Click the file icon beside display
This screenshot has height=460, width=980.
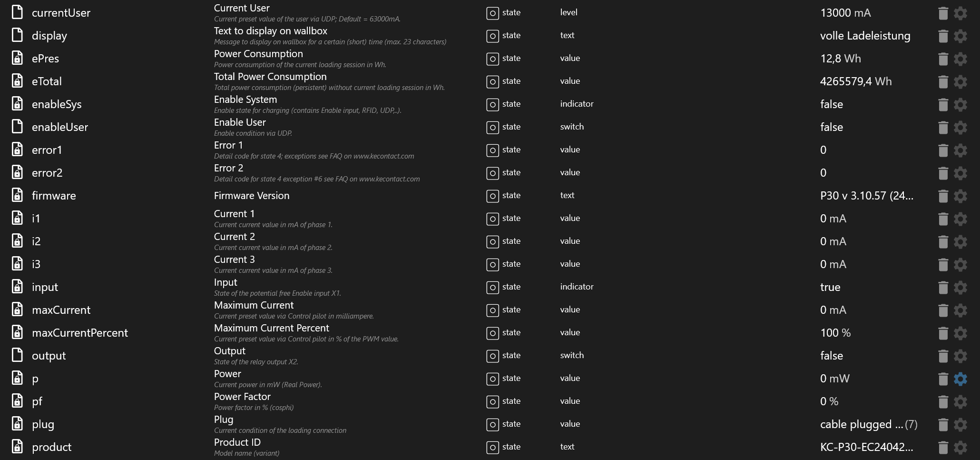(17, 36)
